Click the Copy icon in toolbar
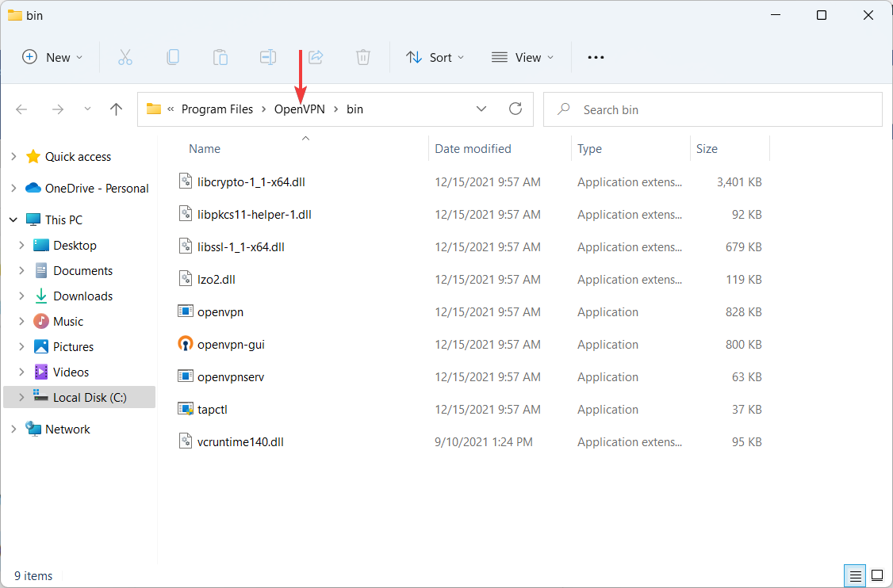 pyautogui.click(x=173, y=57)
